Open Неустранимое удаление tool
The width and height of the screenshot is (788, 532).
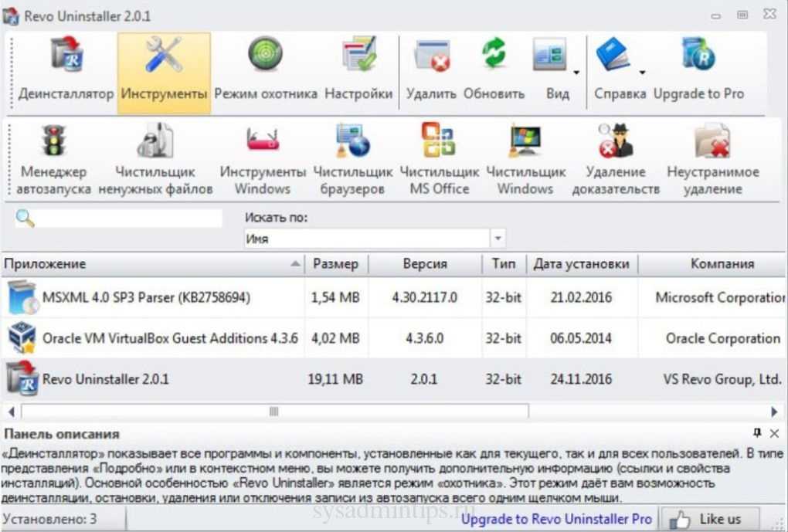pyautogui.click(x=712, y=159)
